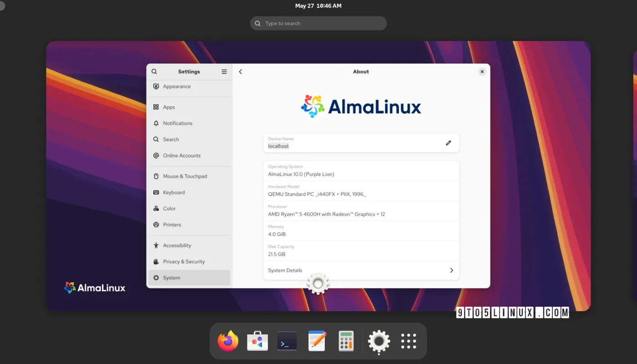The image size is (637, 364).
Task: Click the search icon in Settings sidebar
Action: (x=154, y=71)
